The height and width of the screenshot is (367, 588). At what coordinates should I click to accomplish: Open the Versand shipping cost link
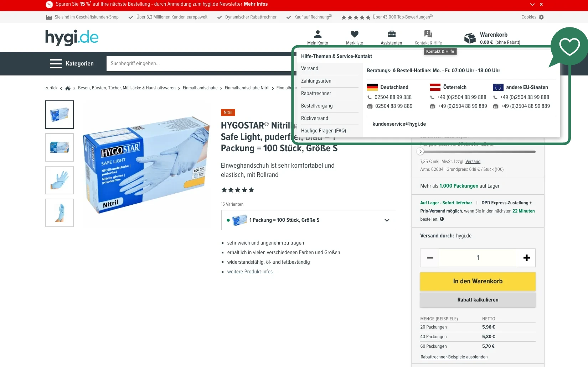coord(473,162)
